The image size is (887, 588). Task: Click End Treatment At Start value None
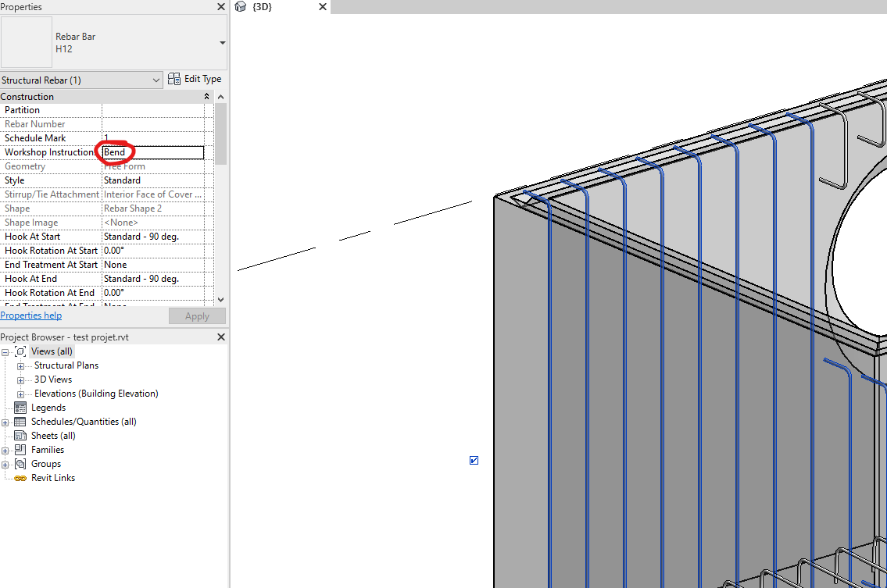[152, 265]
